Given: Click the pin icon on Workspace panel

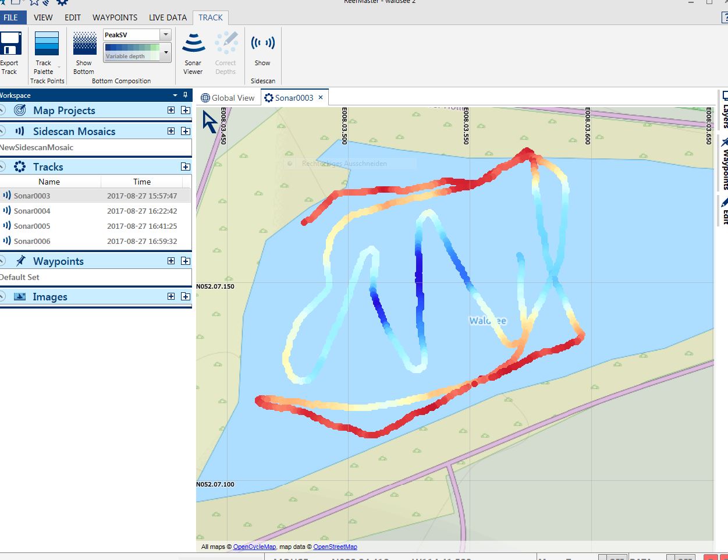Looking at the screenshot, I should click(x=186, y=95).
